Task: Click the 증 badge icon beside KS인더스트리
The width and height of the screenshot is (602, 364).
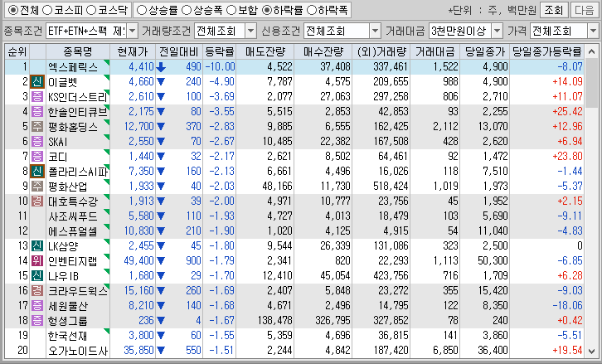Action: [37, 97]
